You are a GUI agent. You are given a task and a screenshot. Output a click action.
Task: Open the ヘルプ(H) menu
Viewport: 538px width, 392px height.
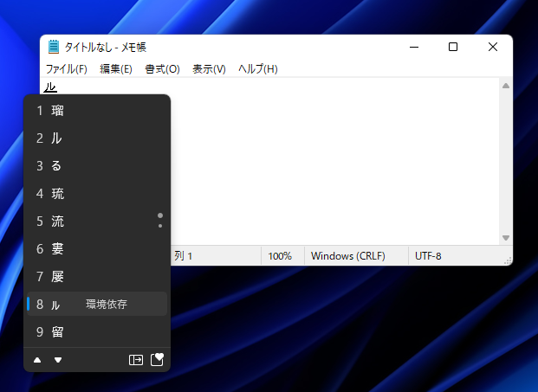point(258,69)
